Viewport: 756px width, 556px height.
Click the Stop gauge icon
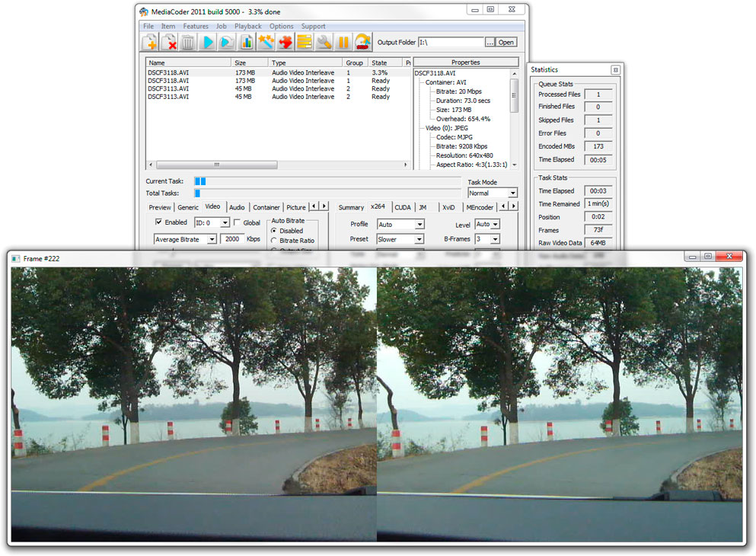[362, 43]
